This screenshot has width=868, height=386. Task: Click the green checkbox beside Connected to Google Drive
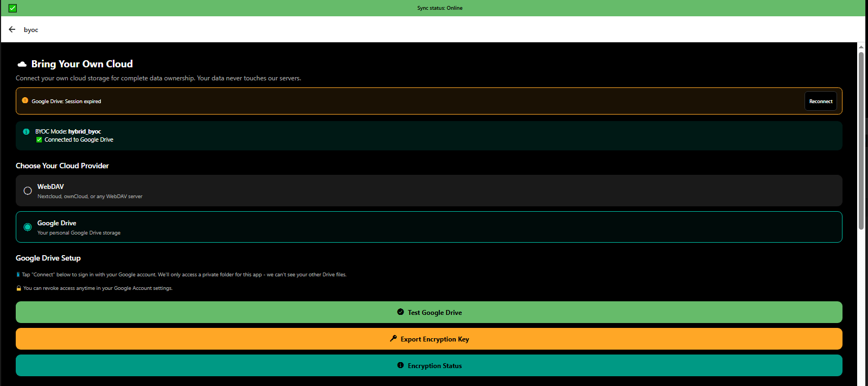[x=39, y=140]
